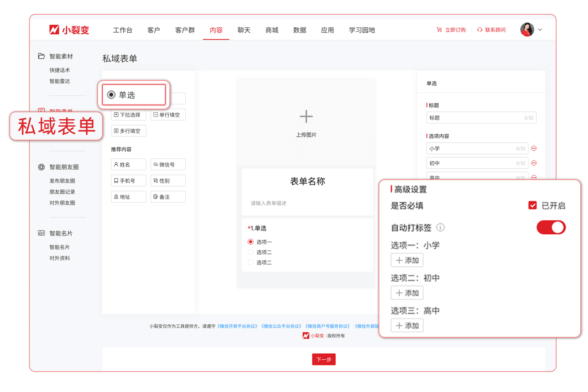Viewport: 588px width, 392px height.
Task: Click the 智能名片 card icon
Action: click(41, 233)
